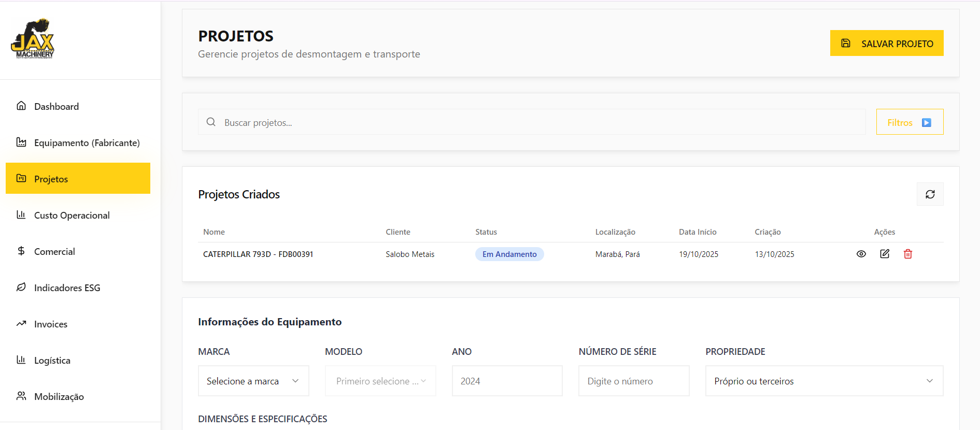980x430 pixels.
Task: Click the start date 19/10/2025
Action: [699, 254]
